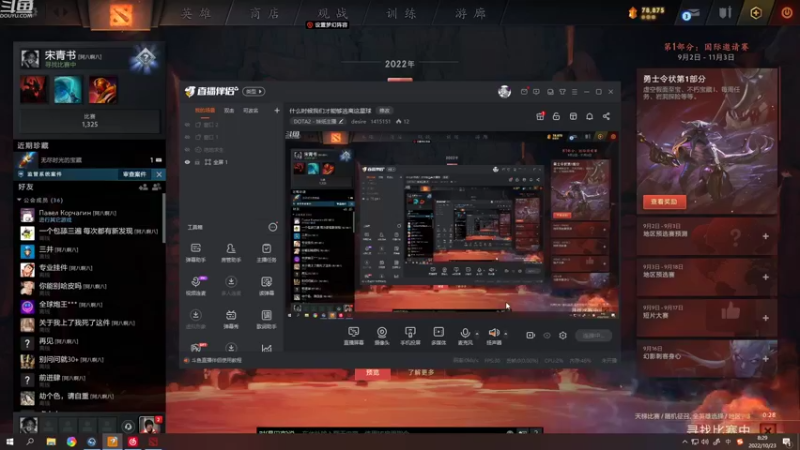Open streaming settings gear icon
The width and height of the screenshot is (800, 450).
click(563, 335)
